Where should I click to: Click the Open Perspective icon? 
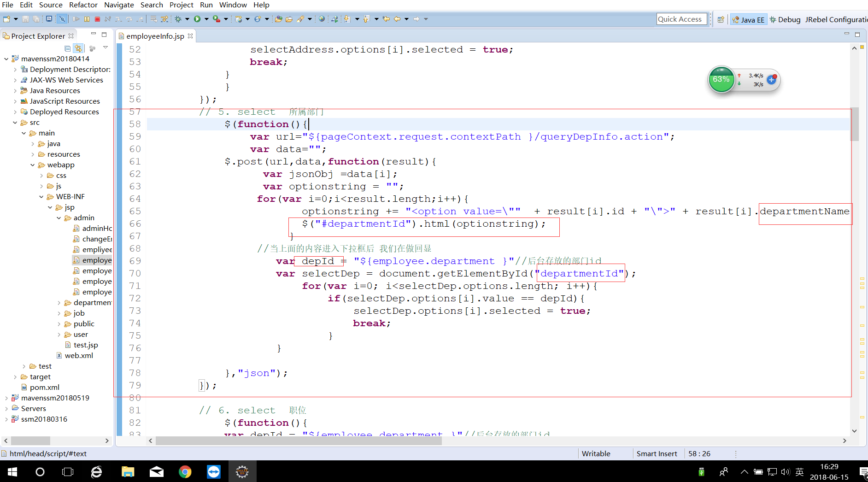click(x=721, y=19)
